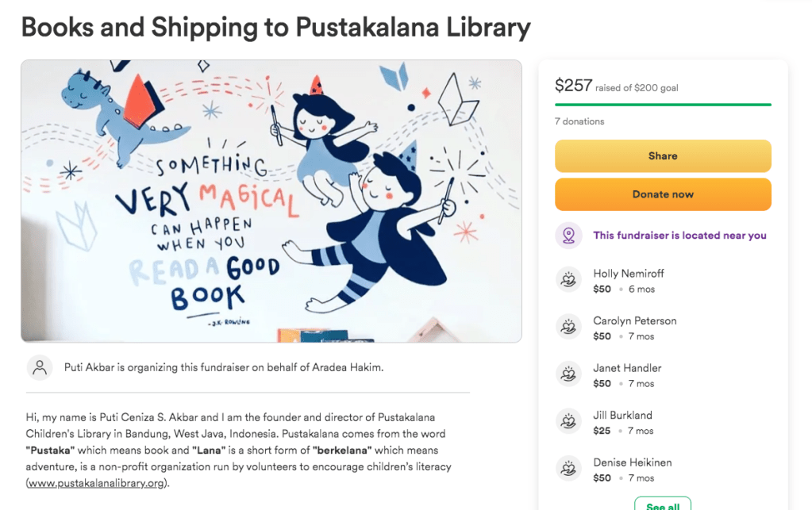
Task: Click 'This fundraiser is located near you'
Action: (679, 236)
